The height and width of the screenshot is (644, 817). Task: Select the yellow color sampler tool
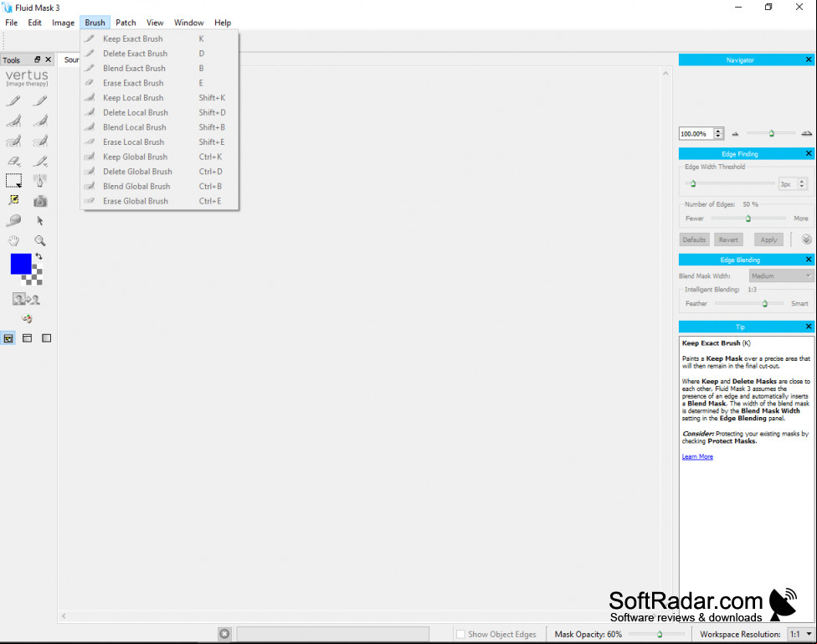coord(13,200)
